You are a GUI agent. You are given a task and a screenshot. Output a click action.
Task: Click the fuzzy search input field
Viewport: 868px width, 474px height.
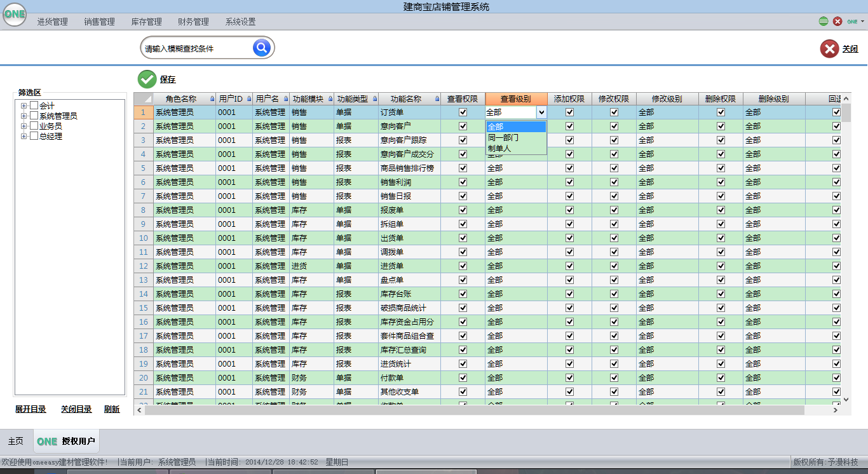pyautogui.click(x=196, y=48)
